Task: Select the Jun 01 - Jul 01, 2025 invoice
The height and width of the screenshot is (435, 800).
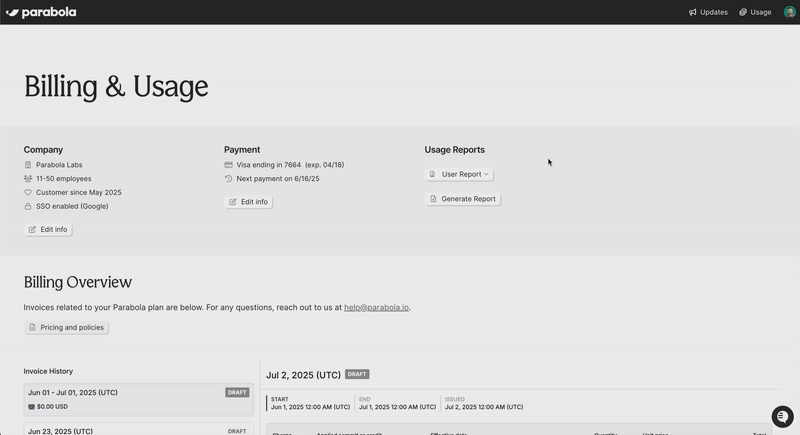Action: point(138,399)
